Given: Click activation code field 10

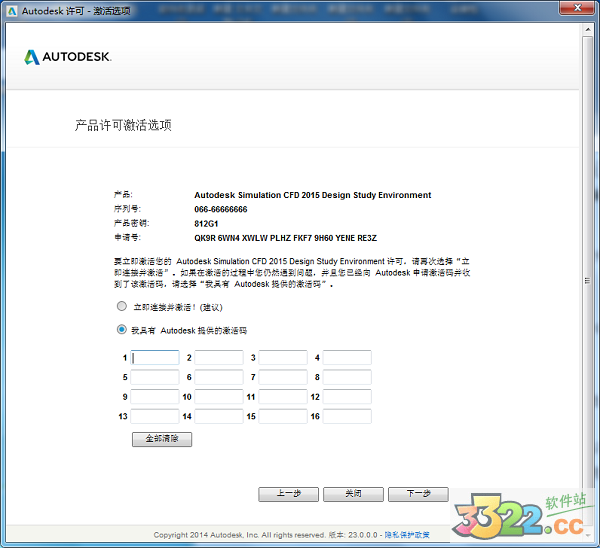Looking at the screenshot, I should click(219, 397).
